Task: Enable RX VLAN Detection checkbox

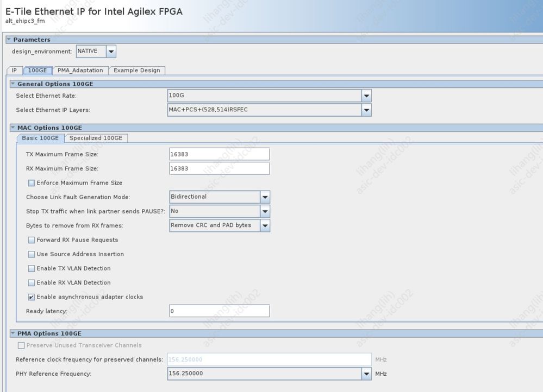Action: (31, 283)
